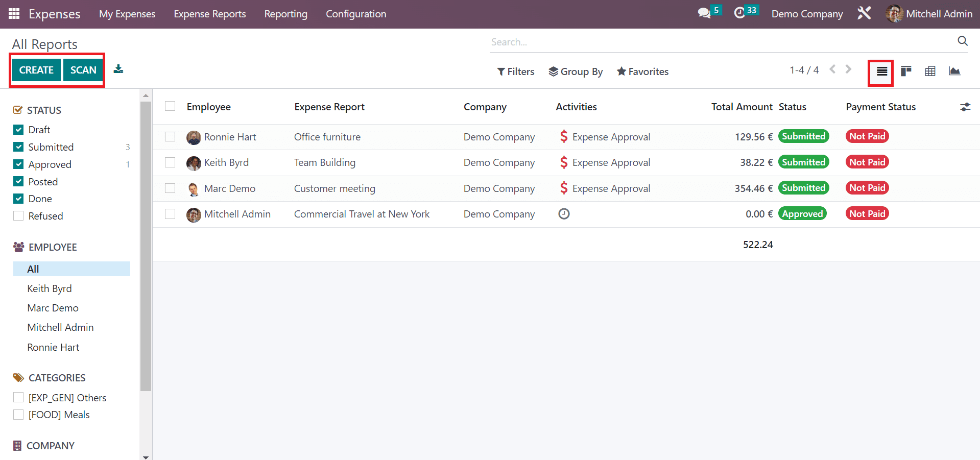The image size is (980, 460).
Task: Switch to Pivot table view
Action: (930, 71)
